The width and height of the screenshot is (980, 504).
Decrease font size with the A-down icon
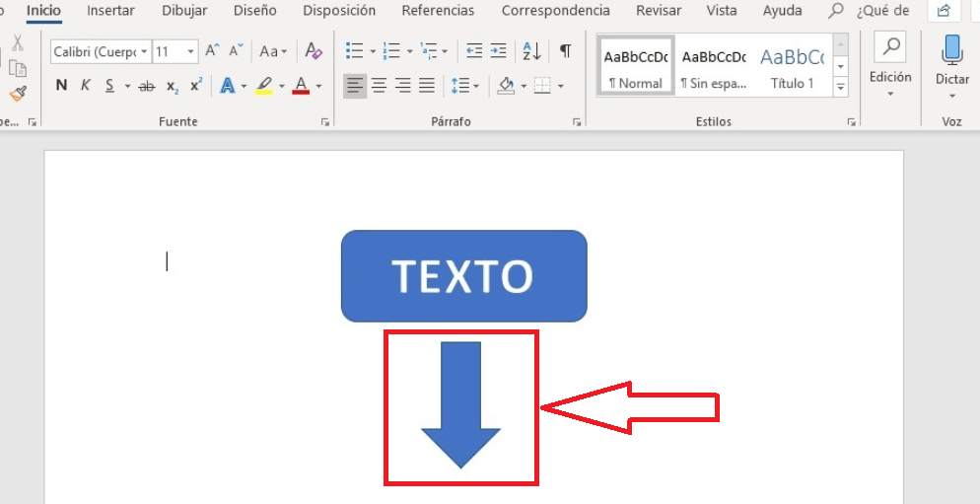(236, 50)
